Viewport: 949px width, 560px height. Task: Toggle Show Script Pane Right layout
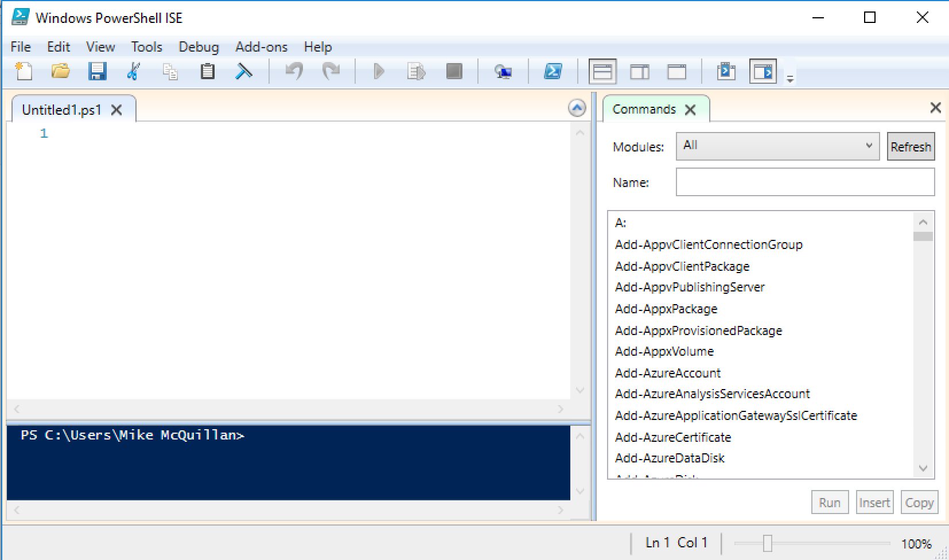click(x=640, y=72)
